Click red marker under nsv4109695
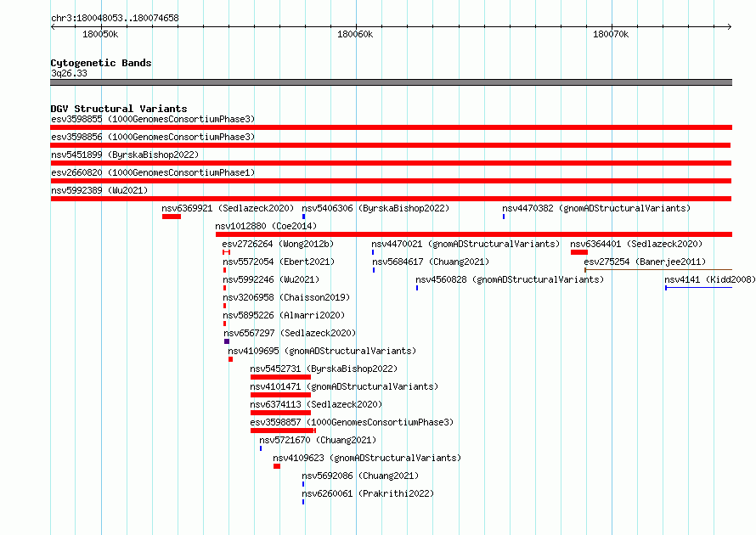Viewport: 756px width, 535px height. pos(230,359)
